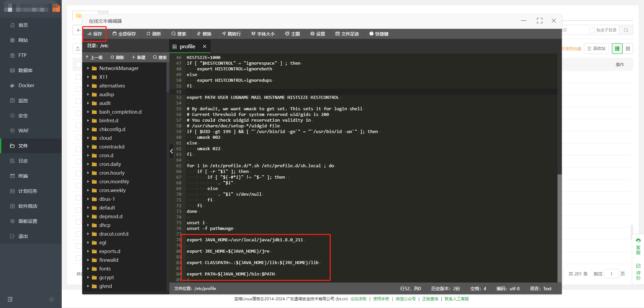
Task: Expand the cron.daily folder in tree
Action: 88,164
